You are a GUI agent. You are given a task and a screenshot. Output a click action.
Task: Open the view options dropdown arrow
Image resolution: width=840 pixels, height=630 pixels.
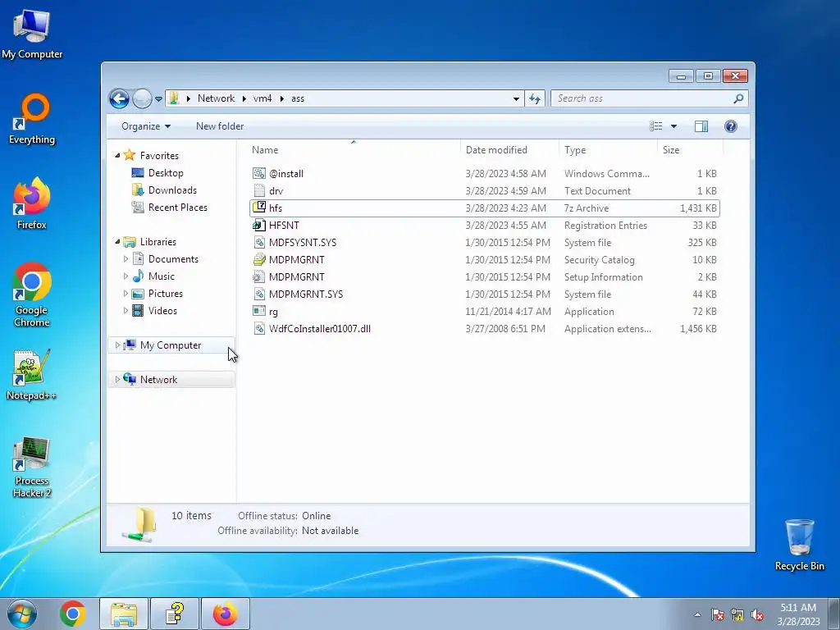[x=674, y=126]
